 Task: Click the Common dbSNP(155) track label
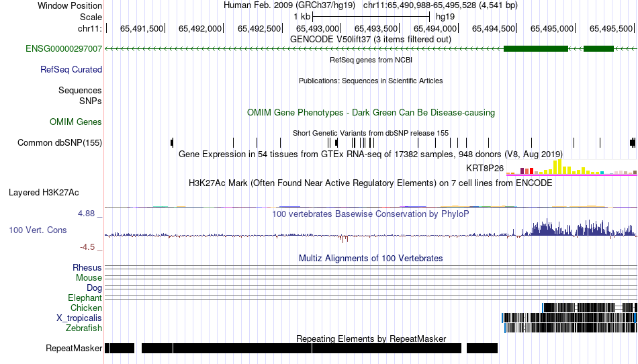coord(60,143)
